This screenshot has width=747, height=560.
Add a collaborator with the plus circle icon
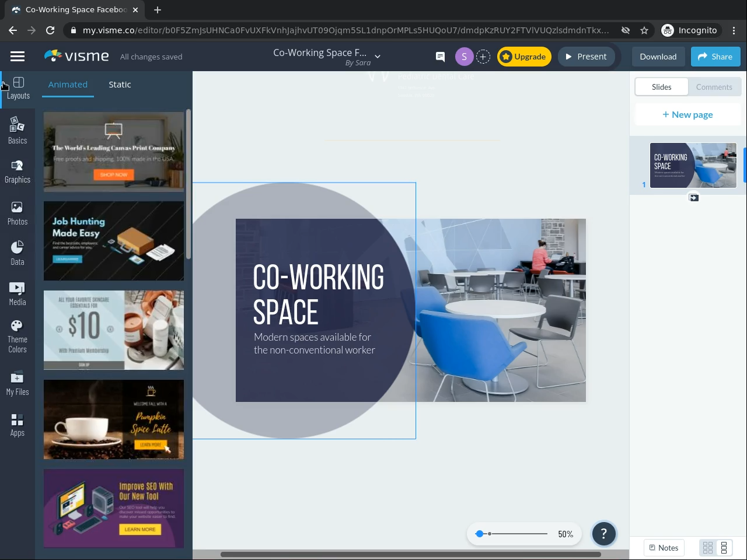click(x=483, y=57)
